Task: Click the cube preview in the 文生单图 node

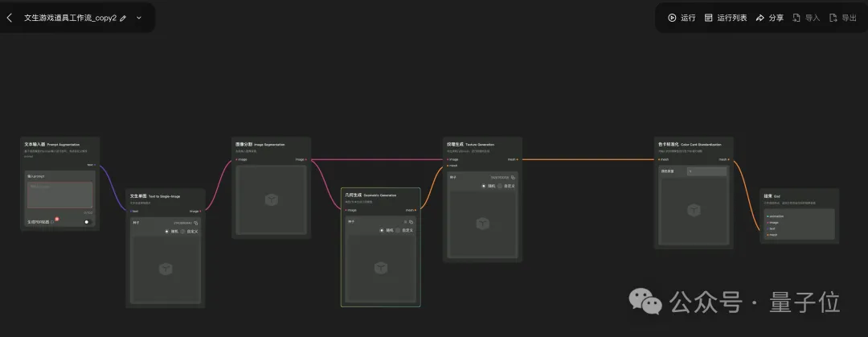Action: pyautogui.click(x=166, y=269)
